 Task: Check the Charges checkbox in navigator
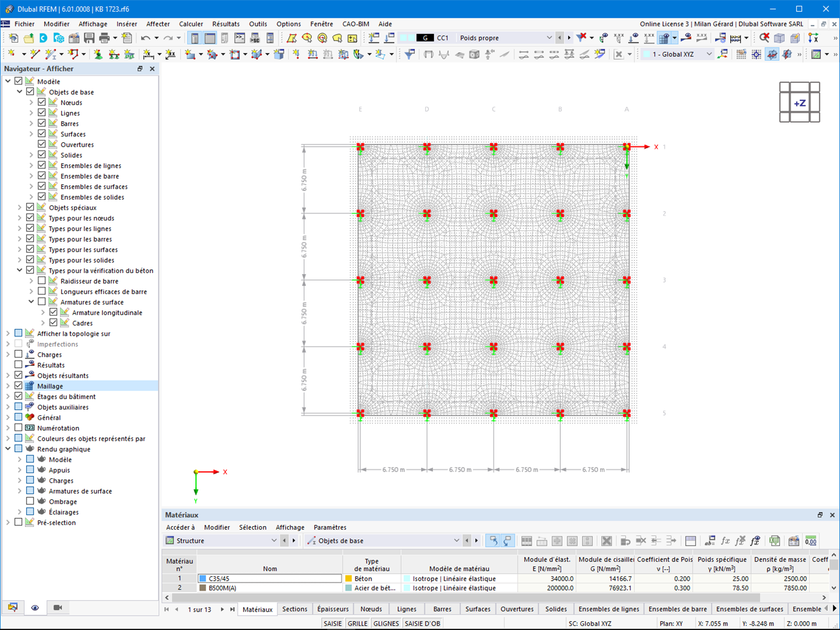point(18,354)
